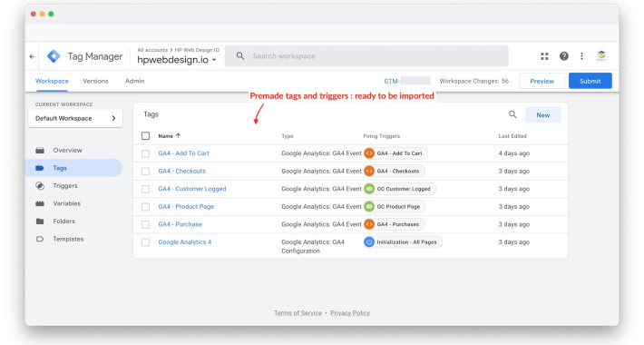This screenshot has width=644, height=345.
Task: Click the Firing Triggers column header
Action: [x=382, y=136]
